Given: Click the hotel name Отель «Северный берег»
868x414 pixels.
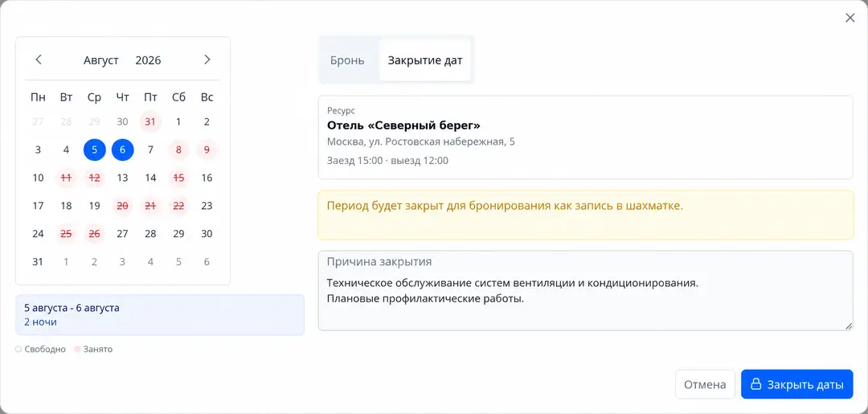Looking at the screenshot, I should (x=403, y=125).
